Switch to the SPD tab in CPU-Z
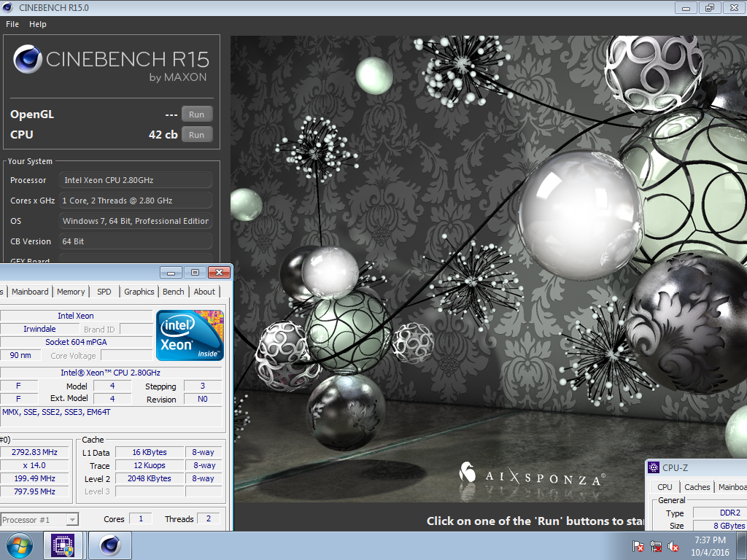Viewport: 747px width, 560px height. (104, 292)
